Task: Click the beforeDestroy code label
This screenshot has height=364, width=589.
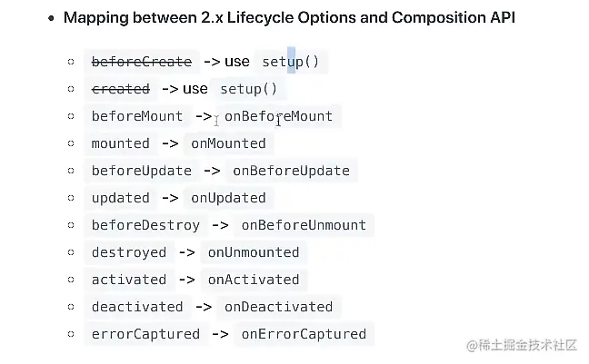Action: (x=145, y=225)
